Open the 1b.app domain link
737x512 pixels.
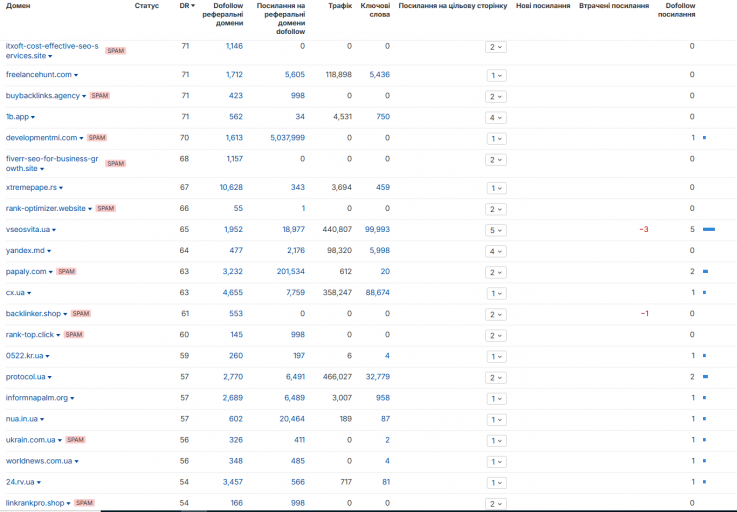pos(17,117)
